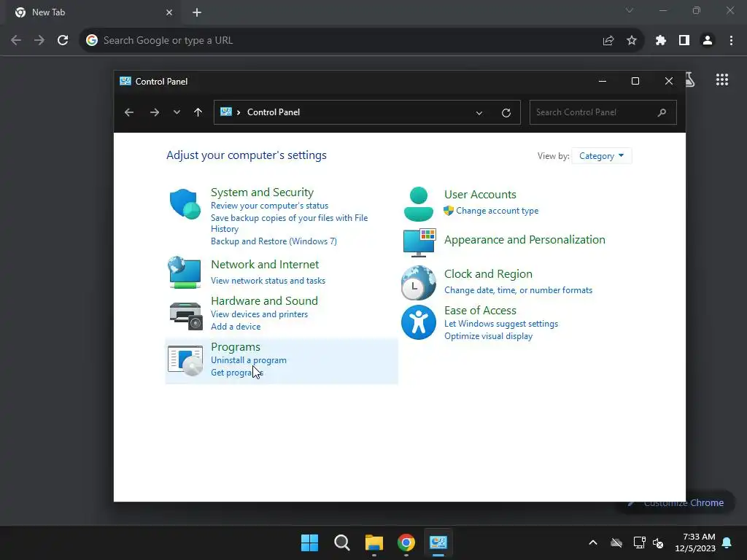Share this page from Chrome address bar

click(608, 41)
